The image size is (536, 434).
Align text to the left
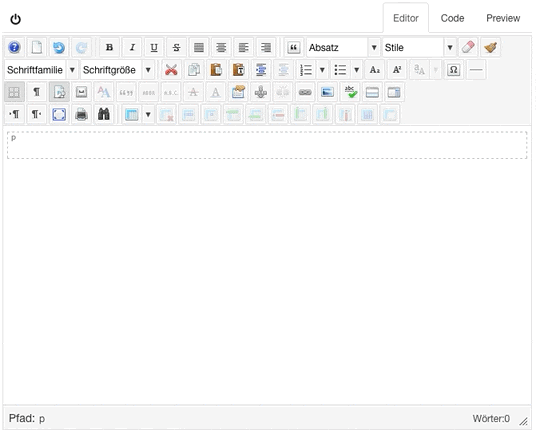coord(243,47)
